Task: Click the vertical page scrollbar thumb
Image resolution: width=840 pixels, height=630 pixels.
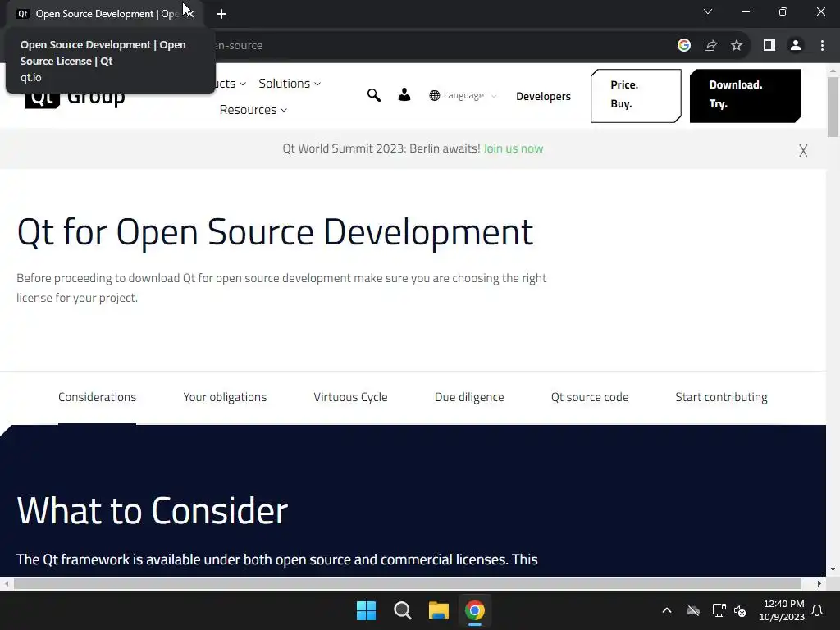Action: pos(833,107)
